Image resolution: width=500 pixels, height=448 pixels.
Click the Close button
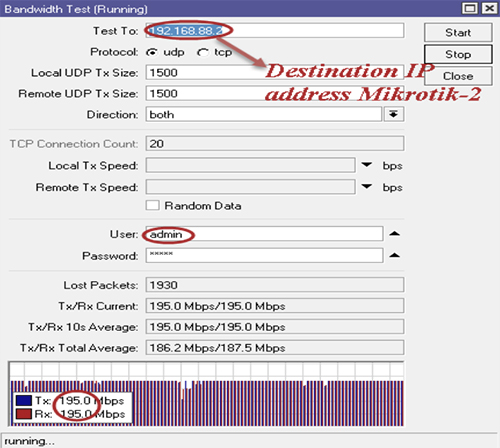458,76
